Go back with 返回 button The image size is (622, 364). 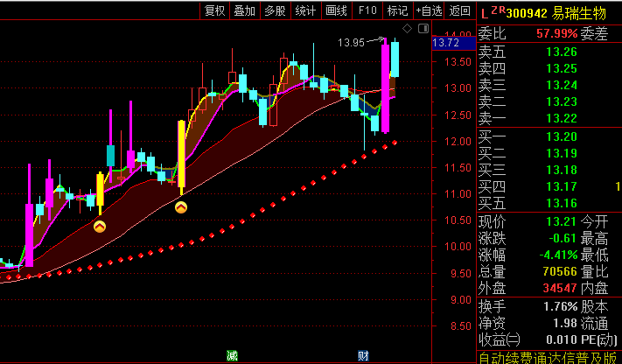460,10
